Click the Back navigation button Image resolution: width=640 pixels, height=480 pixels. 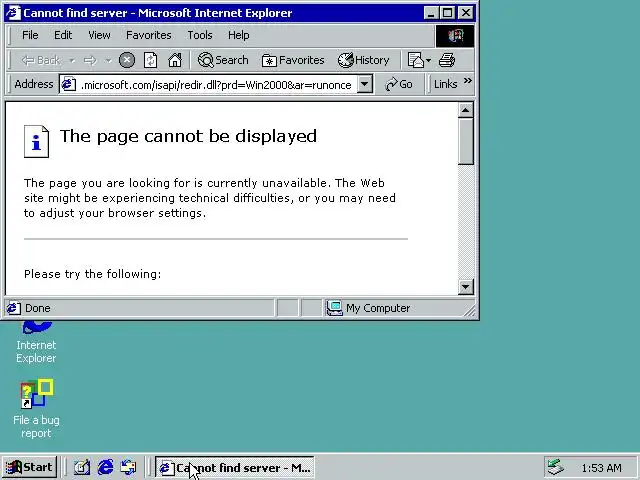41,60
